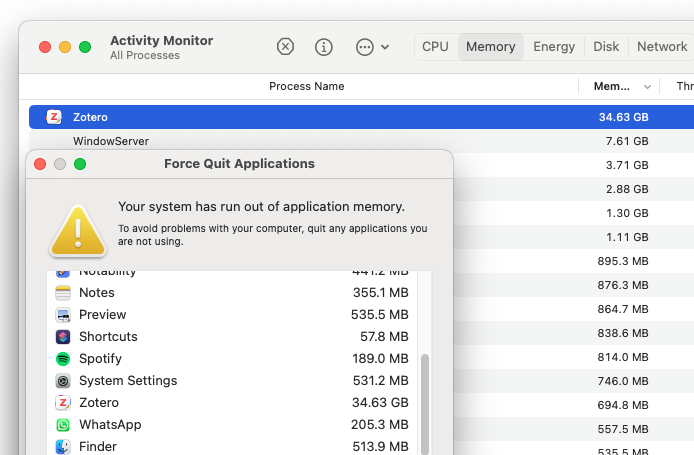This screenshot has width=694, height=455.
Task: Click the 746.0 MB memory value
Action: (623, 381)
